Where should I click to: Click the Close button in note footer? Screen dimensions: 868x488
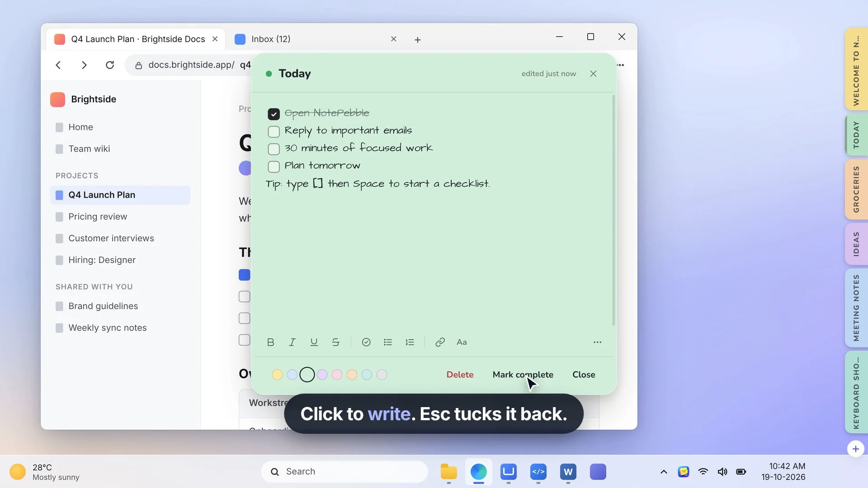click(584, 375)
